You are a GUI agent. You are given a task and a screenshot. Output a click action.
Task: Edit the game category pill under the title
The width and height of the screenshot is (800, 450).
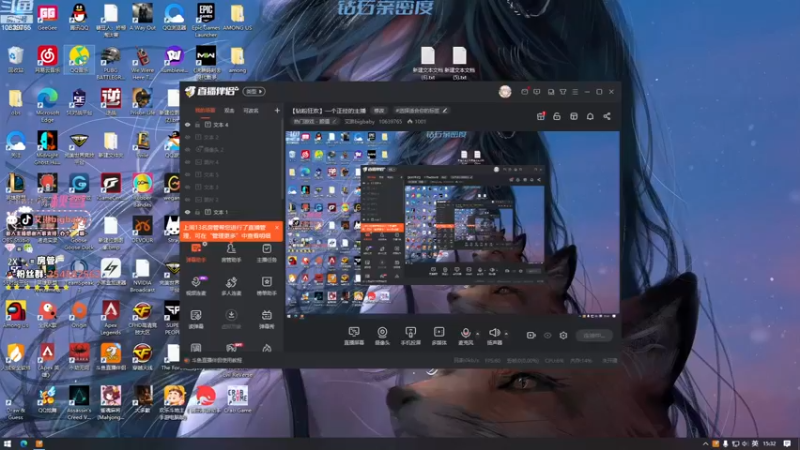316,121
